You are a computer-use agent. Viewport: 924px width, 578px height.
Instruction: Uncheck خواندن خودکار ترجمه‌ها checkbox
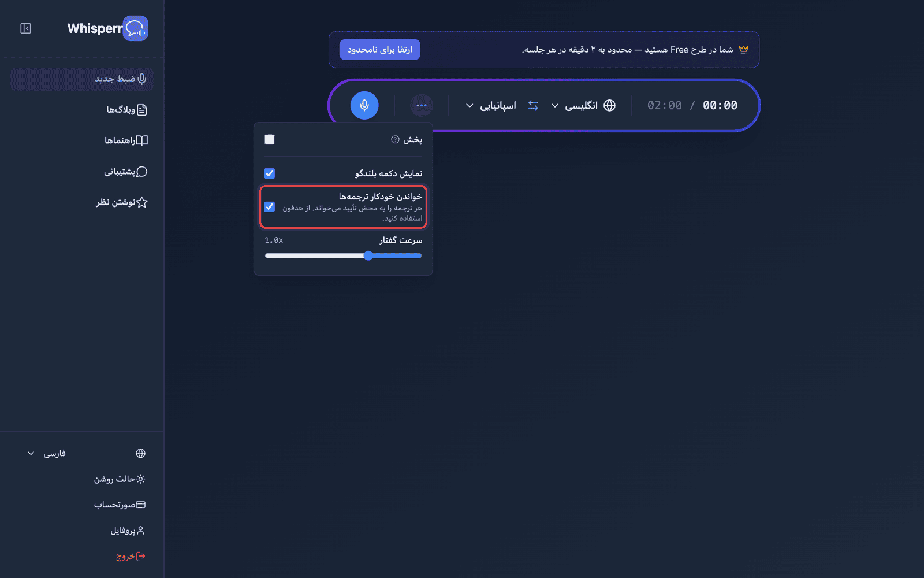pos(270,207)
